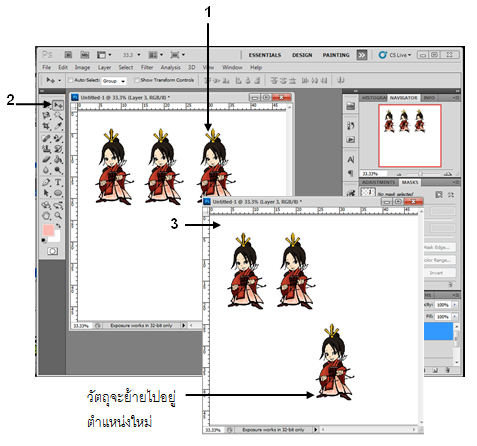
Task: Switch to the Histogram tab
Action: pos(373,98)
